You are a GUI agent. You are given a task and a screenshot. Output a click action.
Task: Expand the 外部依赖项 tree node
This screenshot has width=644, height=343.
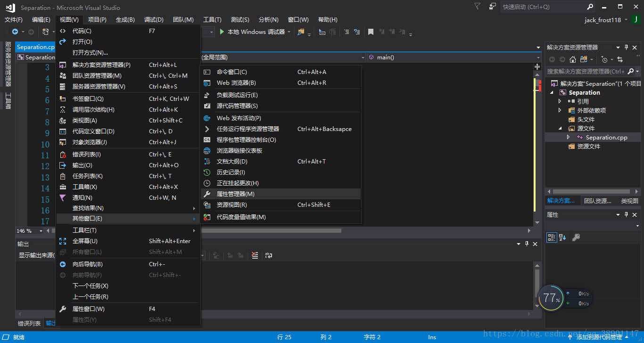coord(560,110)
